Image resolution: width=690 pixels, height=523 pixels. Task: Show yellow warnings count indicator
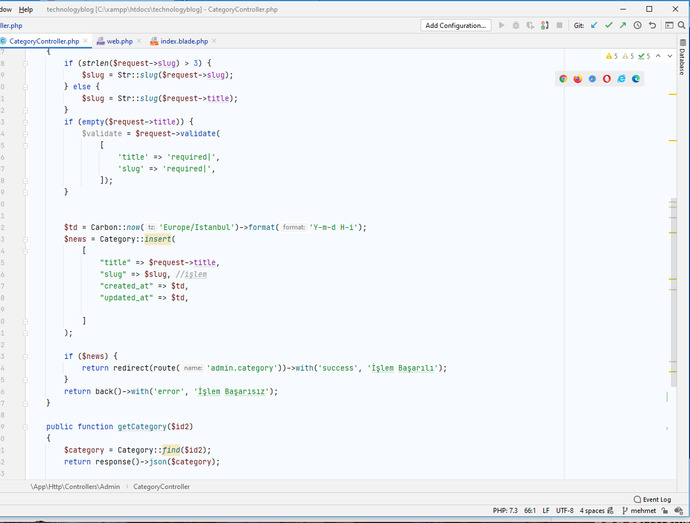pos(612,56)
